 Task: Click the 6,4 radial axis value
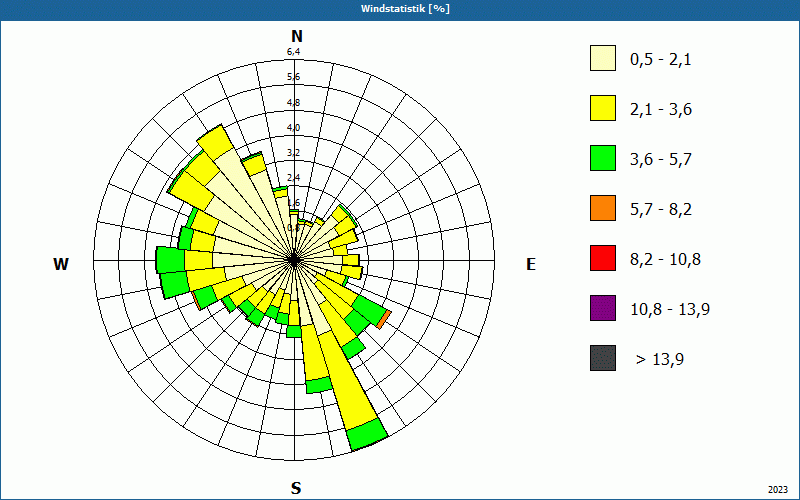click(x=293, y=52)
